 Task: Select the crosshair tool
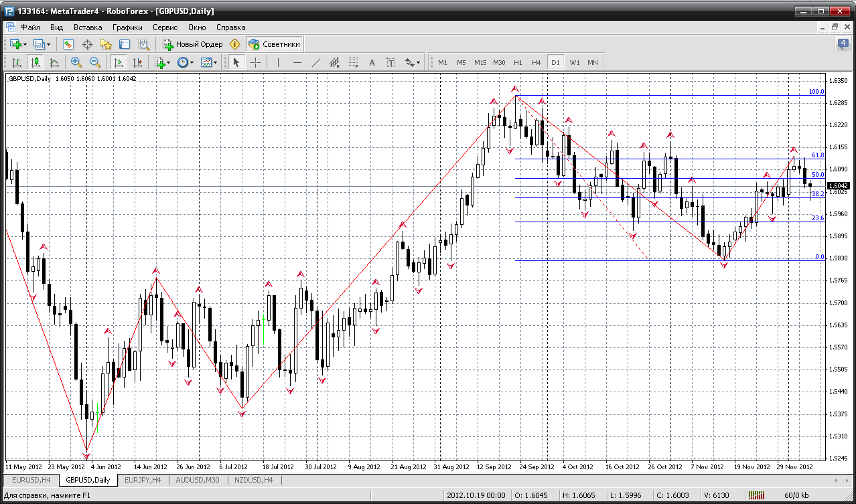(256, 62)
